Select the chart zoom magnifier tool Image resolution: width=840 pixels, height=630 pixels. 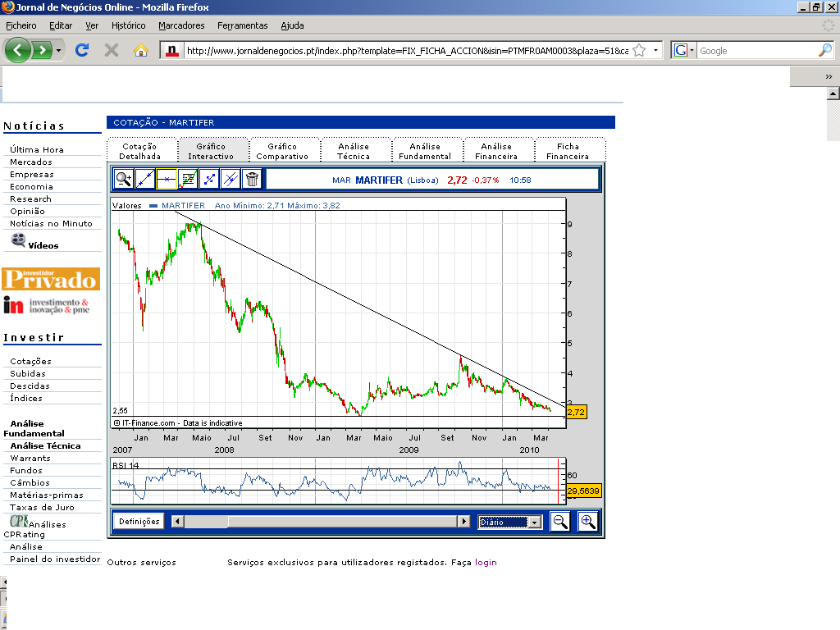click(124, 179)
